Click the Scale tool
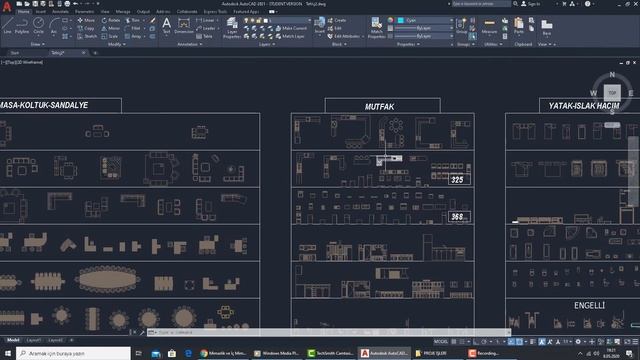 [x=110, y=36]
